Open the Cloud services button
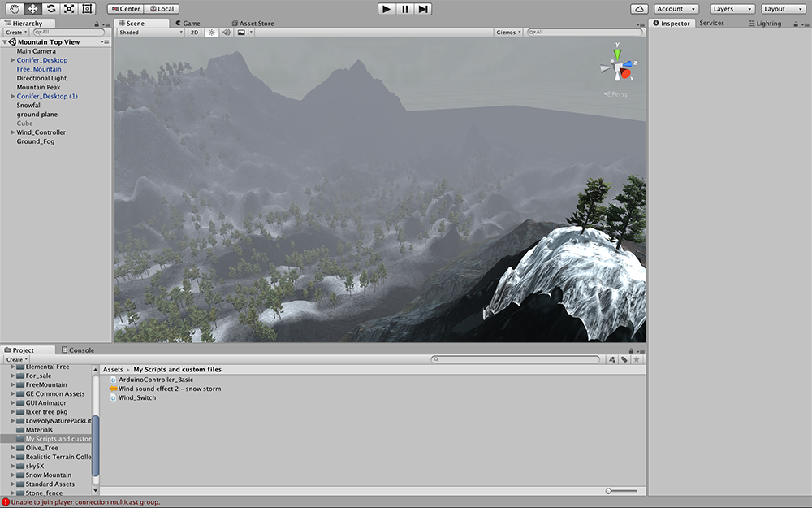The width and height of the screenshot is (812, 508). pyautogui.click(x=640, y=9)
